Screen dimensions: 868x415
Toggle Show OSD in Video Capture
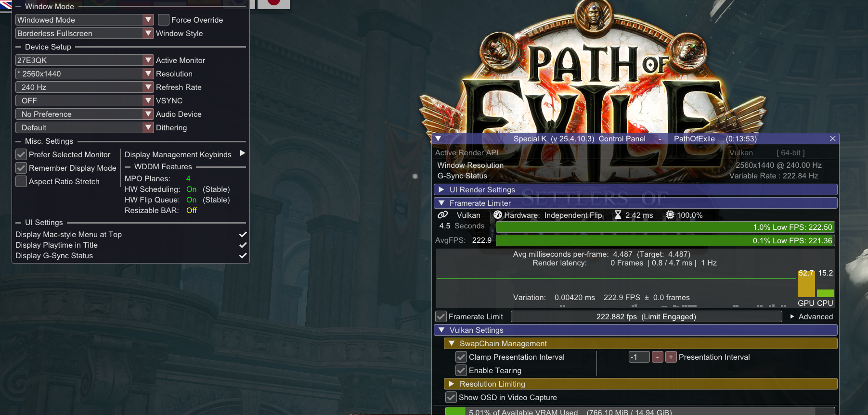[x=451, y=397]
